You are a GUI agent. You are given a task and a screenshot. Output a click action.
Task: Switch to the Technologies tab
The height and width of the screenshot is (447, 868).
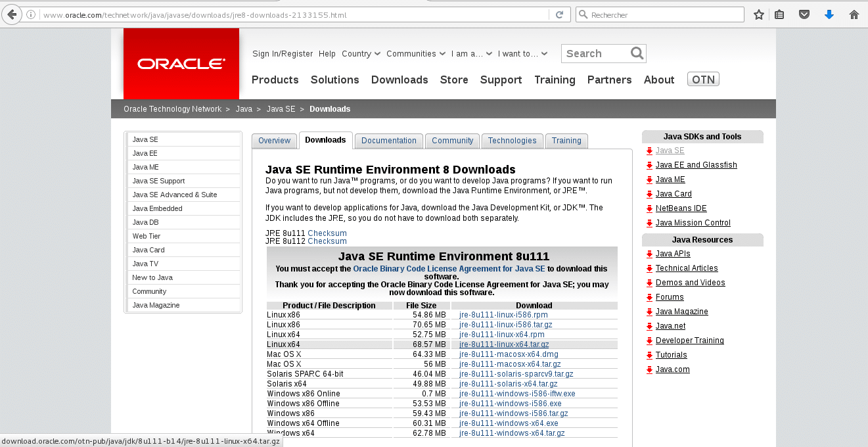pos(512,141)
